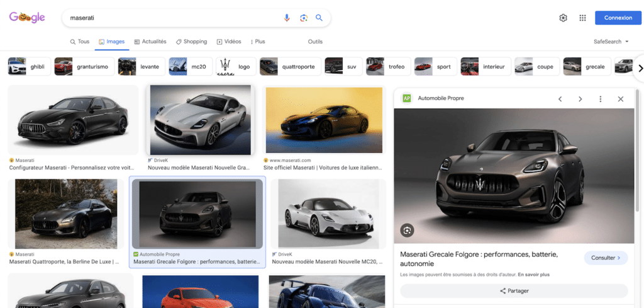The image size is (644, 308).
Task: Select the sport suggestion chip
Action: (435, 67)
